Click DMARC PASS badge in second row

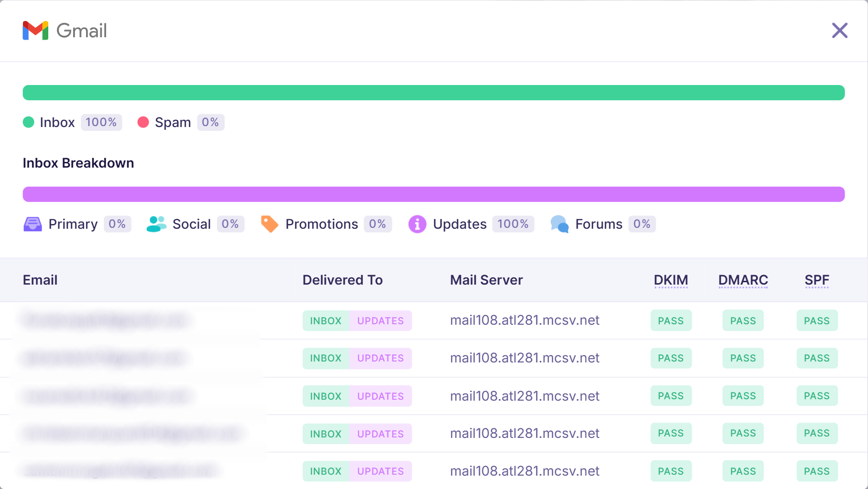[743, 358]
